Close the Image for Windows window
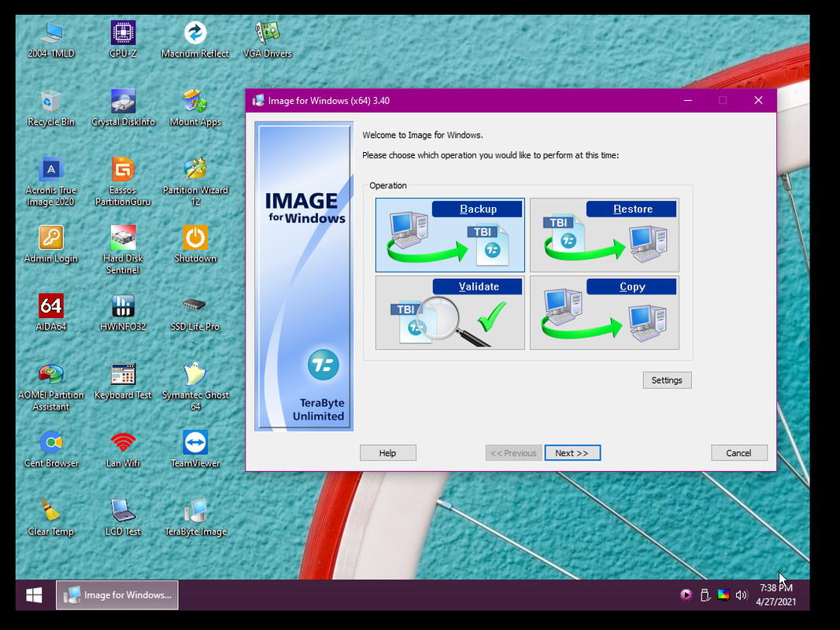Image resolution: width=840 pixels, height=630 pixels. (759, 101)
